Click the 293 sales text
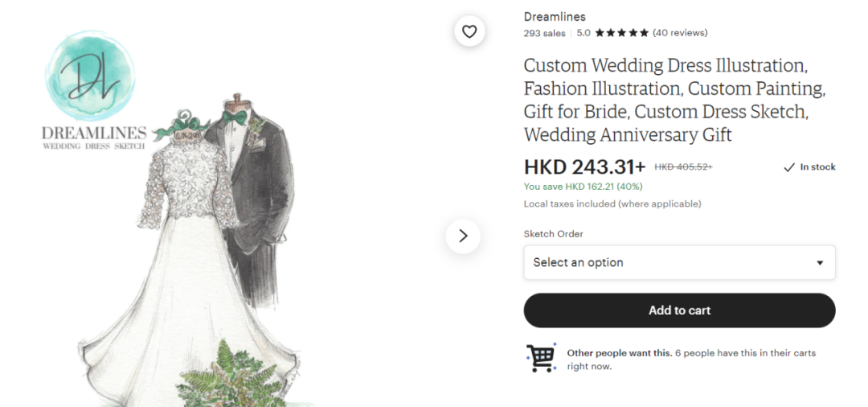The height and width of the screenshot is (407, 868). coord(544,33)
